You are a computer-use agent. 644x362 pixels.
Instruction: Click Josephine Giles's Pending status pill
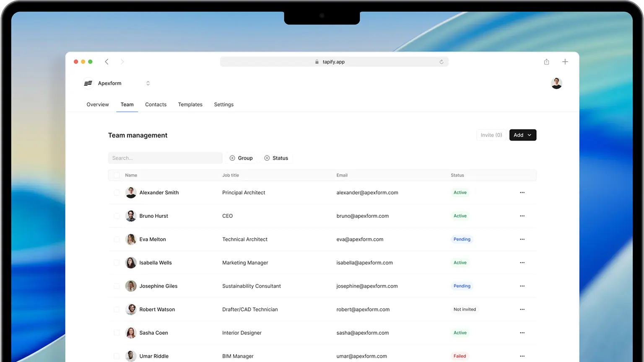click(x=462, y=286)
